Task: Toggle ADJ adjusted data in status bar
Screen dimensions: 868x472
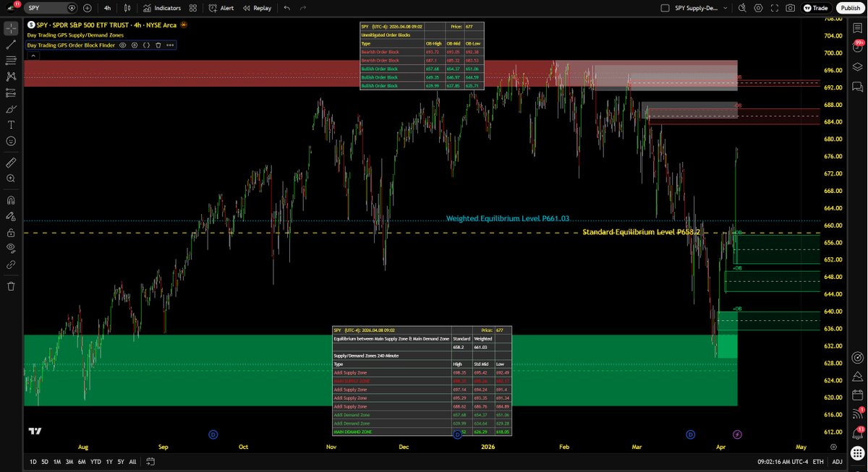Action: click(837, 461)
